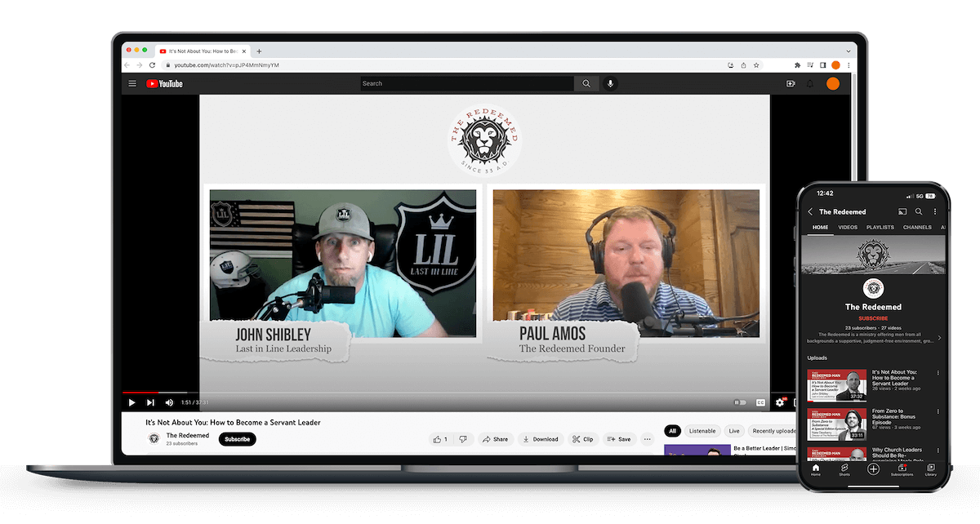
Task: Select the Listenable filter chip
Action: pyautogui.click(x=702, y=431)
